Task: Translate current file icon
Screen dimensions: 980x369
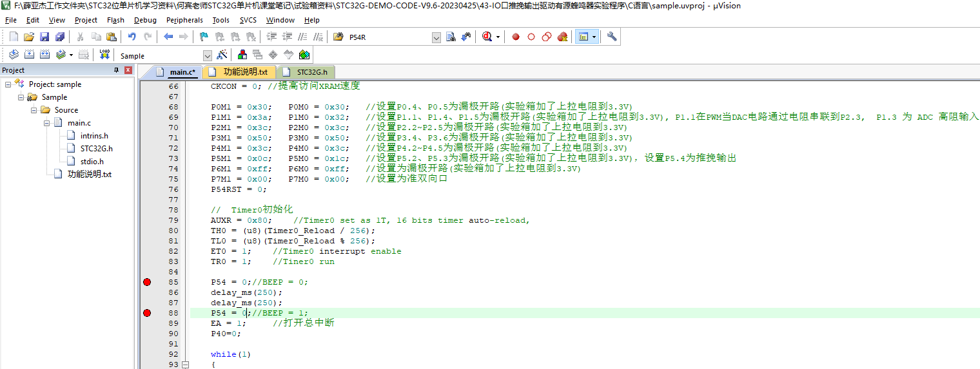Action: click(14, 55)
